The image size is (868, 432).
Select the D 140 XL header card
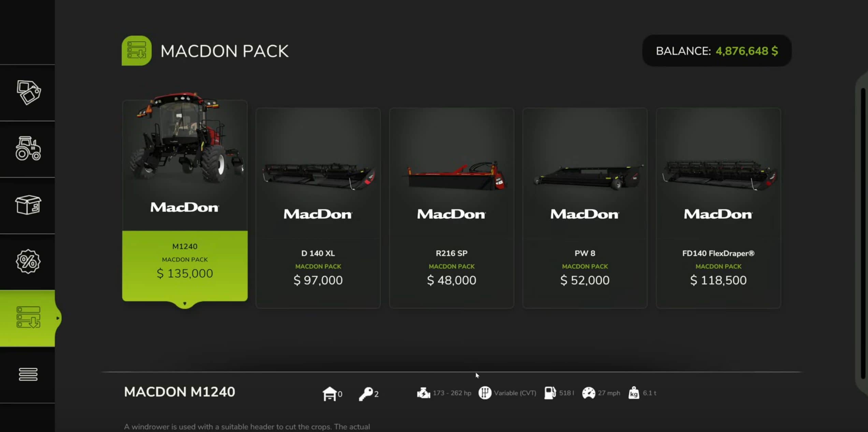tap(318, 208)
